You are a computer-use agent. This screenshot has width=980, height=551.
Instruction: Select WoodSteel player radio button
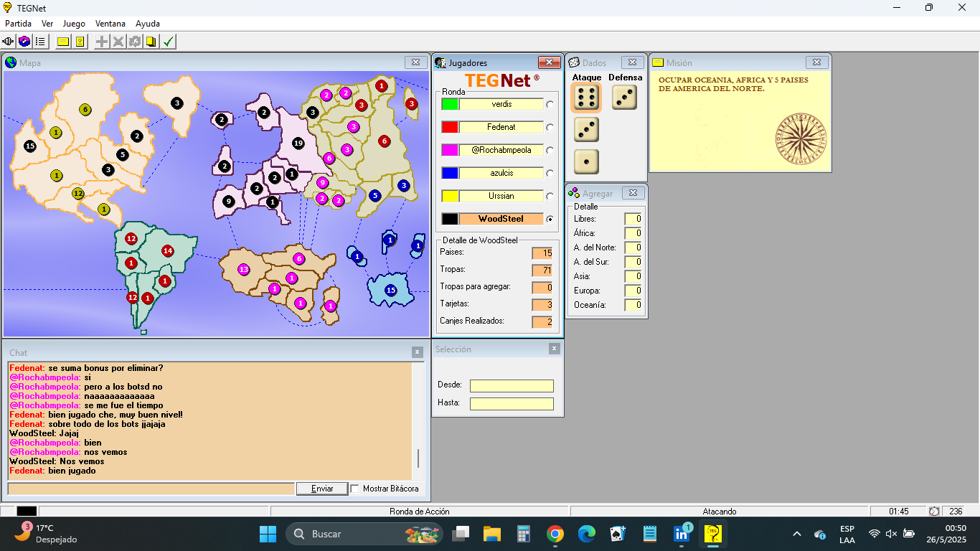pos(550,219)
